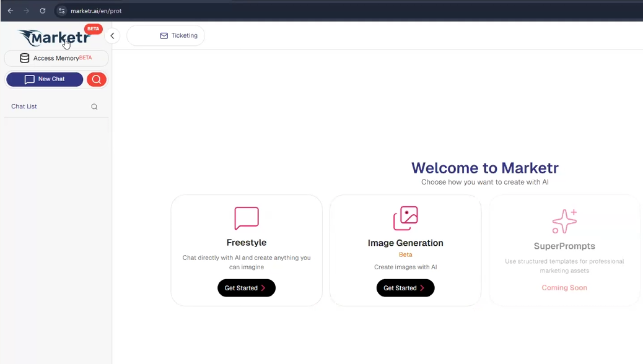Click the Welcome to Marketr heading
Screen dimensions: 643x364
(x=484, y=168)
